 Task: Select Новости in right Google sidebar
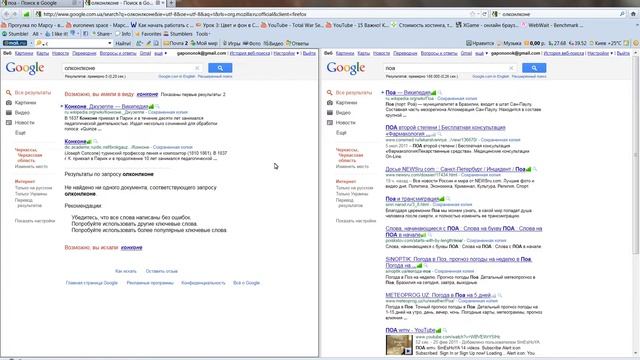coord(345,123)
